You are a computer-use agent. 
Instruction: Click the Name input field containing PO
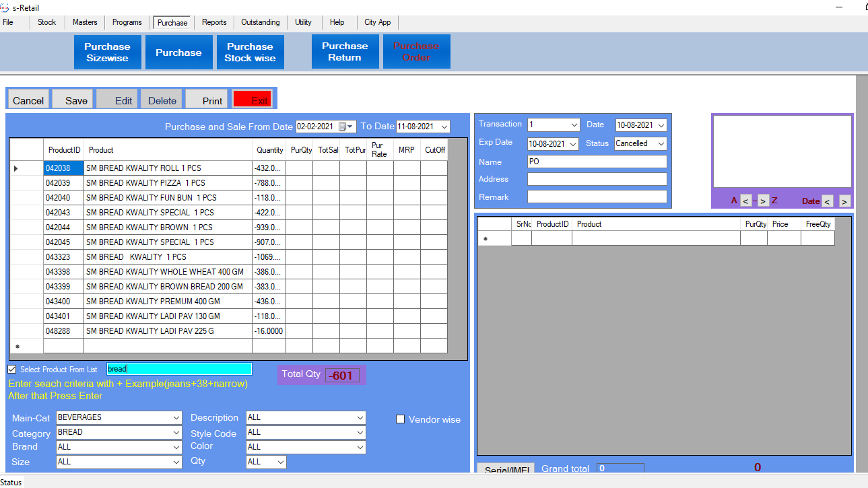tap(597, 162)
